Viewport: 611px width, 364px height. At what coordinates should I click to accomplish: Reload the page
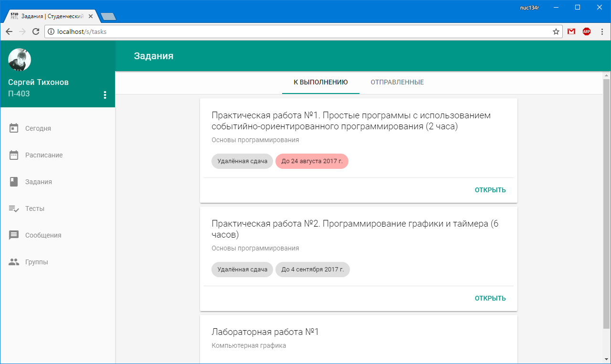pos(36,31)
